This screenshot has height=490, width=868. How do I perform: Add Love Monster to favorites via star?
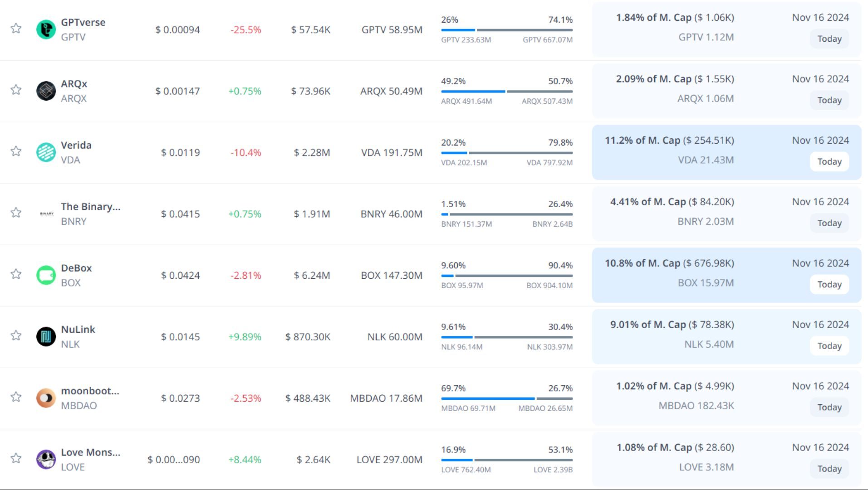pos(16,458)
